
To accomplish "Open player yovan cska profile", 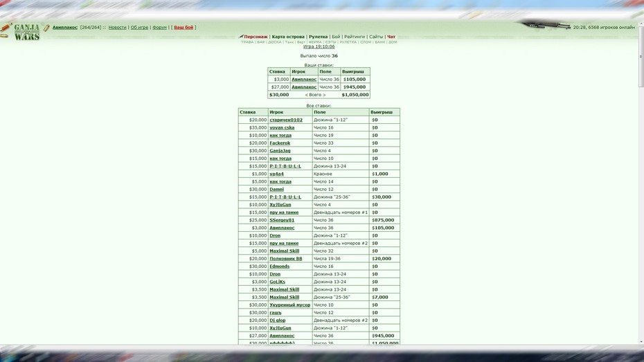I will pyautogui.click(x=282, y=127).
